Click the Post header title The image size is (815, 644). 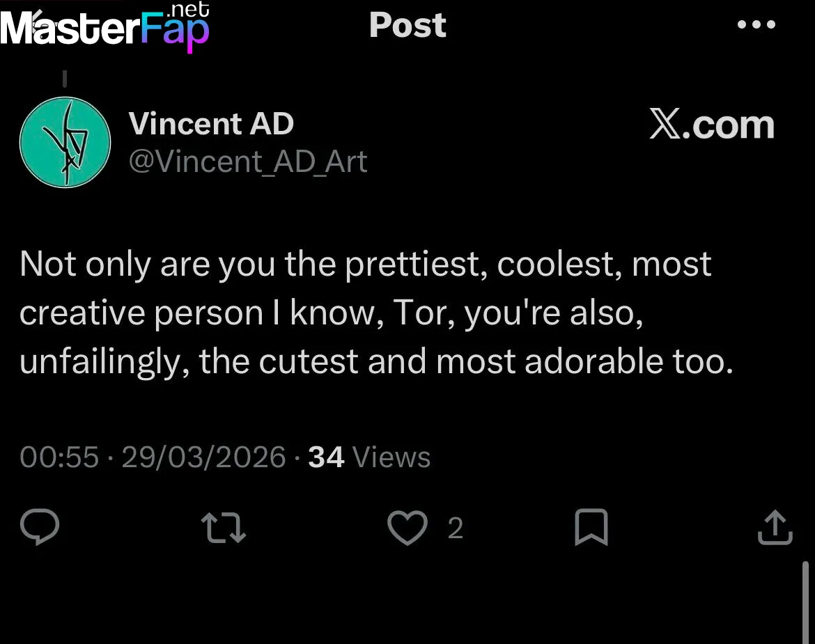(x=407, y=25)
